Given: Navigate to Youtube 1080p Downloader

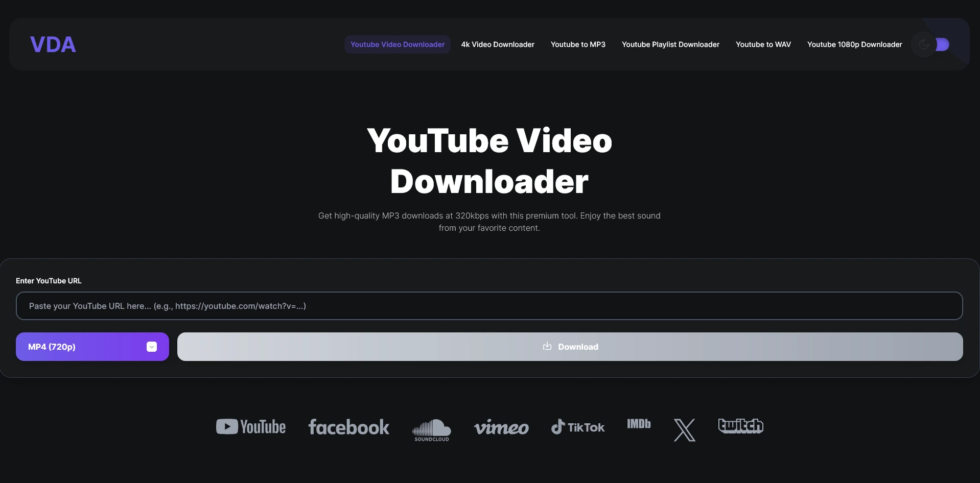Looking at the screenshot, I should 854,44.
